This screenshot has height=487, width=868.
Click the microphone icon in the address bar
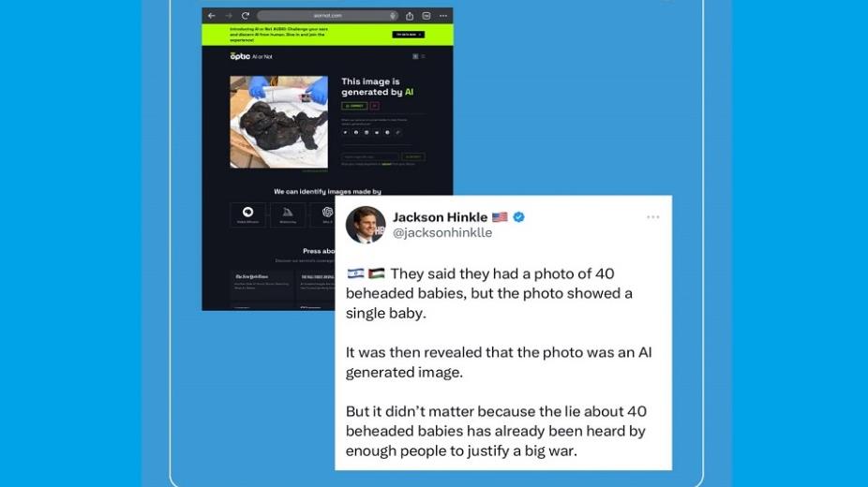pyautogui.click(x=393, y=16)
